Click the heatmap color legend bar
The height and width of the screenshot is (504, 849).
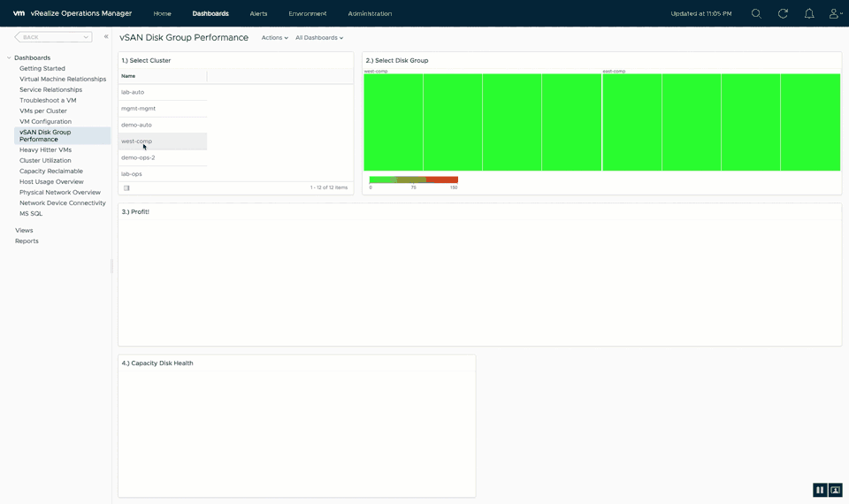[x=414, y=179]
